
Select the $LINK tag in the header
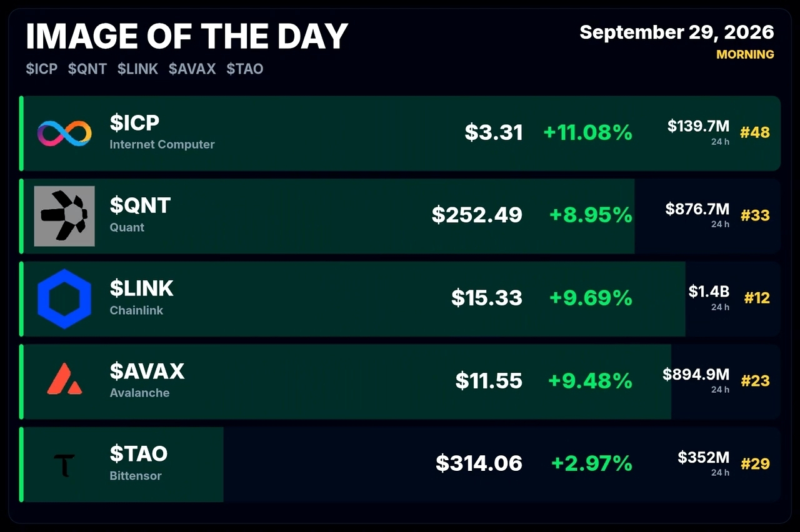137,69
